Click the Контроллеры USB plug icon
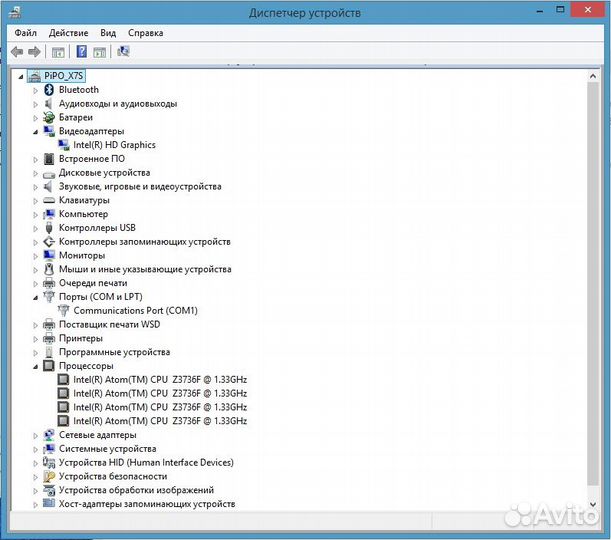This screenshot has width=611, height=540. 49,228
